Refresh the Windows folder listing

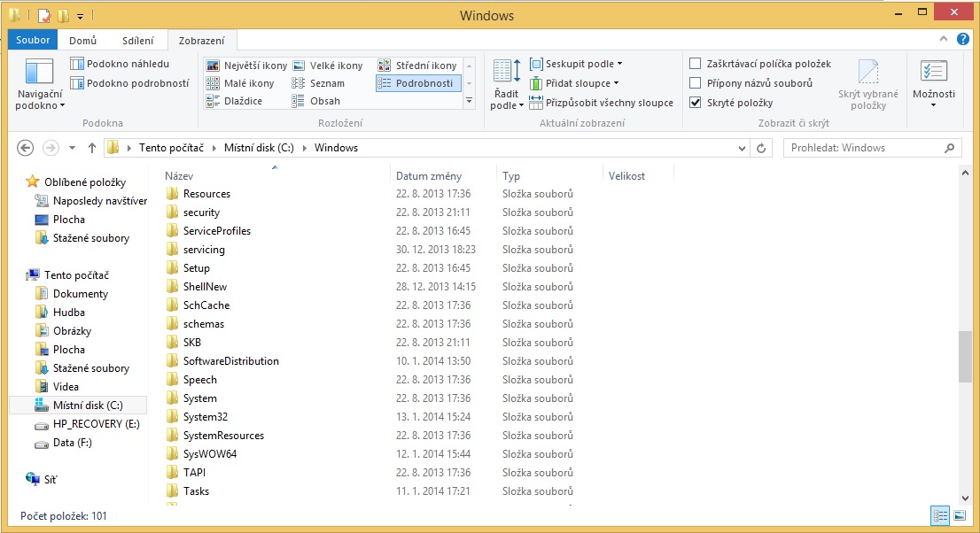click(761, 148)
